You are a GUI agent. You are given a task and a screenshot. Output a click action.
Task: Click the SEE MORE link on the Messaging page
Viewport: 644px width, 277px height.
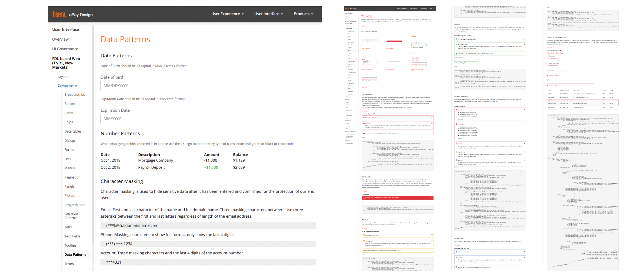(364, 27)
